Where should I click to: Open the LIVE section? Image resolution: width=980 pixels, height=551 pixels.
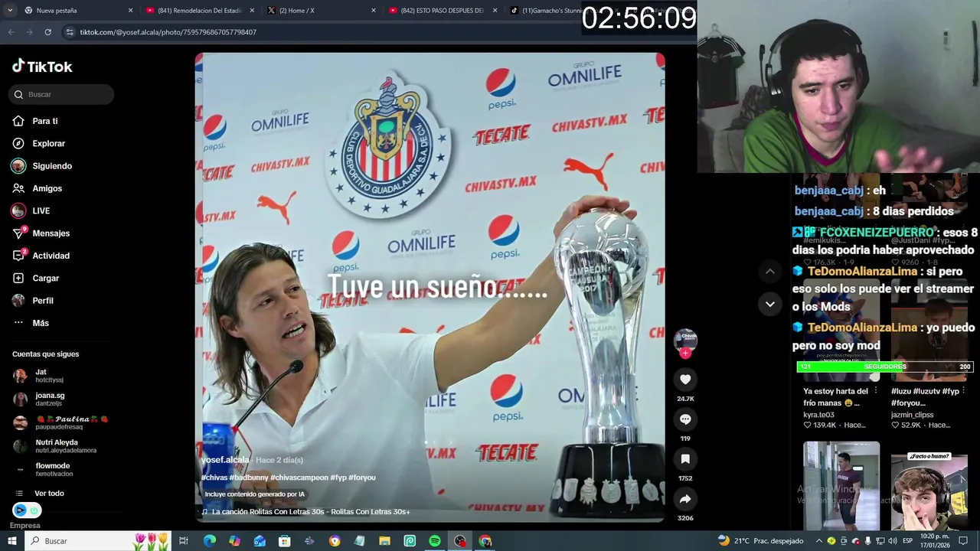tap(31, 210)
